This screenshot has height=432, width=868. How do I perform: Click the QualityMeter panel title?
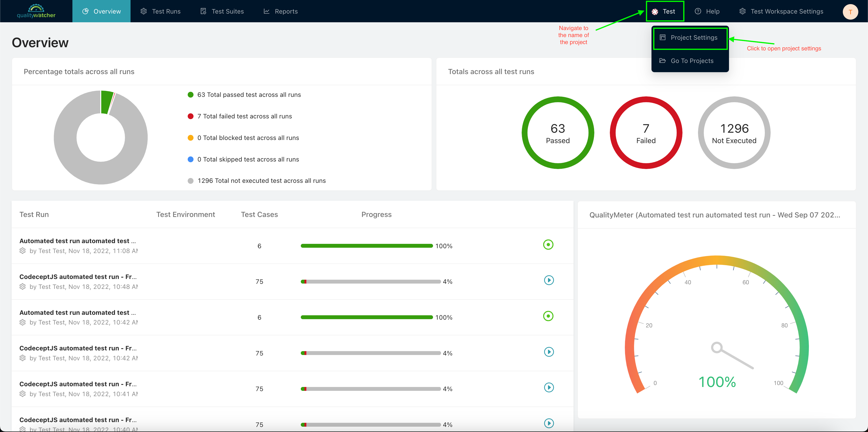pos(715,215)
